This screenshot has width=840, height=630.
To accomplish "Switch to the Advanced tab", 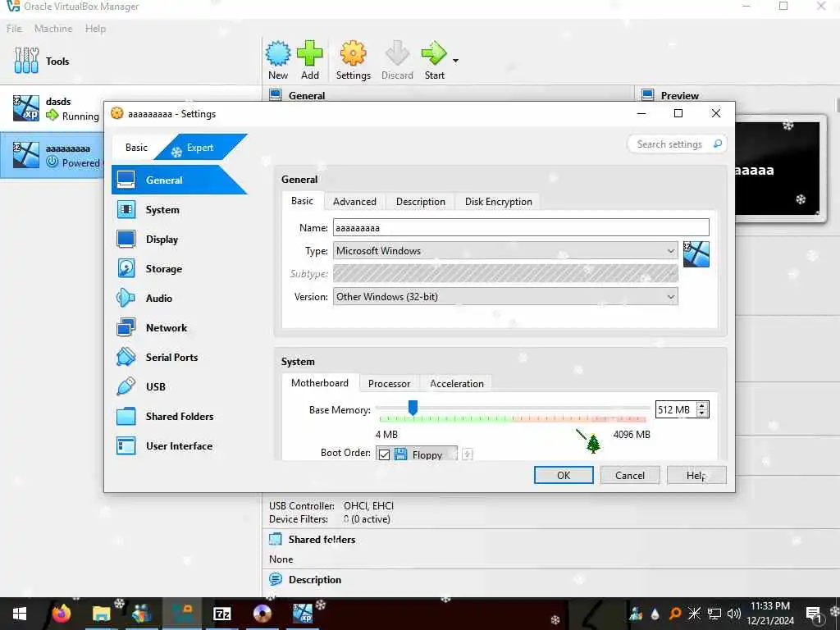I will 354,202.
